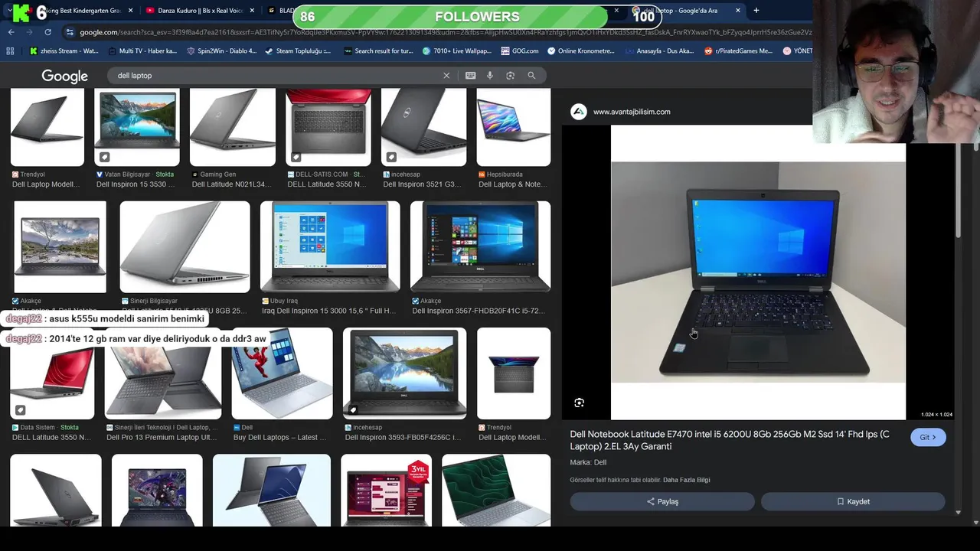Viewport: 980px width, 551px height.
Task: Click the Paylaş share button
Action: pos(662,501)
